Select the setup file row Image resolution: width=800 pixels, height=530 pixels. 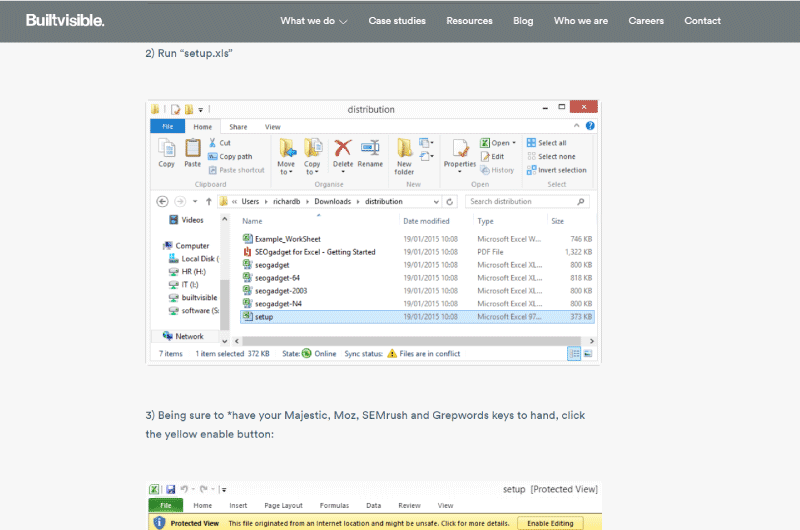(417, 317)
